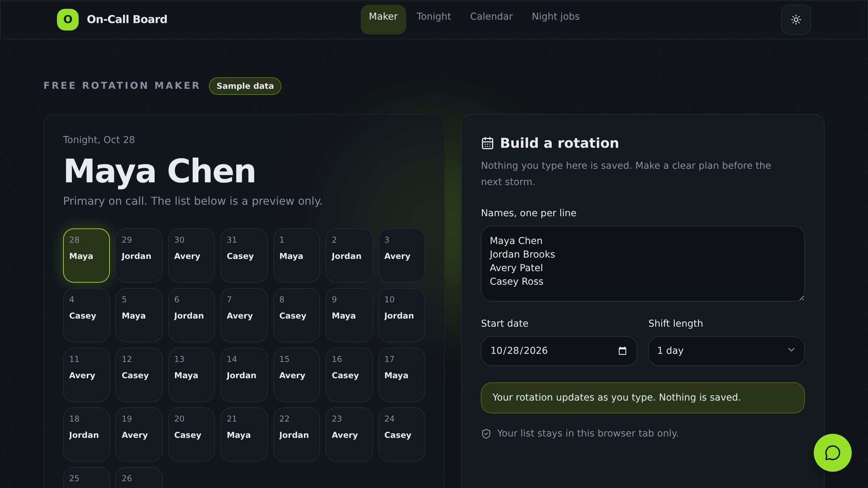The width and height of the screenshot is (868, 488).
Task: Click the Sample data badge
Action: 245,86
